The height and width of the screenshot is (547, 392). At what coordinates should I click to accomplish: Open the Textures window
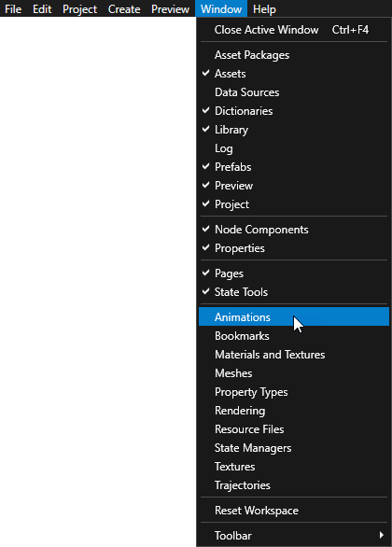coord(294,467)
